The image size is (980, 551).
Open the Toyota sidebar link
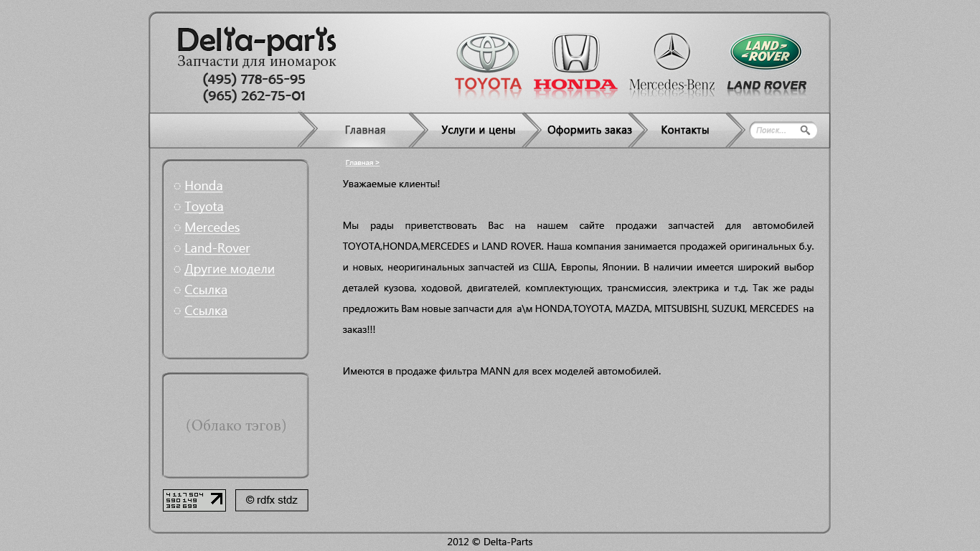click(204, 207)
